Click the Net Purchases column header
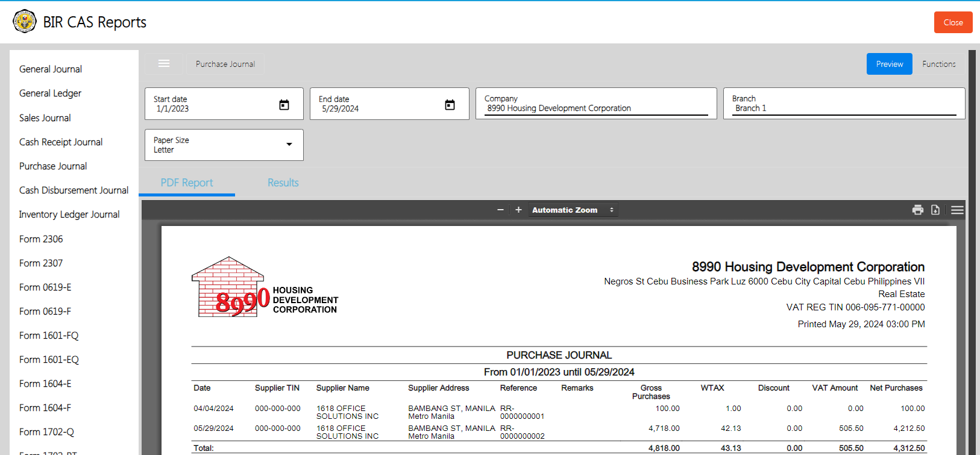This screenshot has height=455, width=980. pos(896,388)
